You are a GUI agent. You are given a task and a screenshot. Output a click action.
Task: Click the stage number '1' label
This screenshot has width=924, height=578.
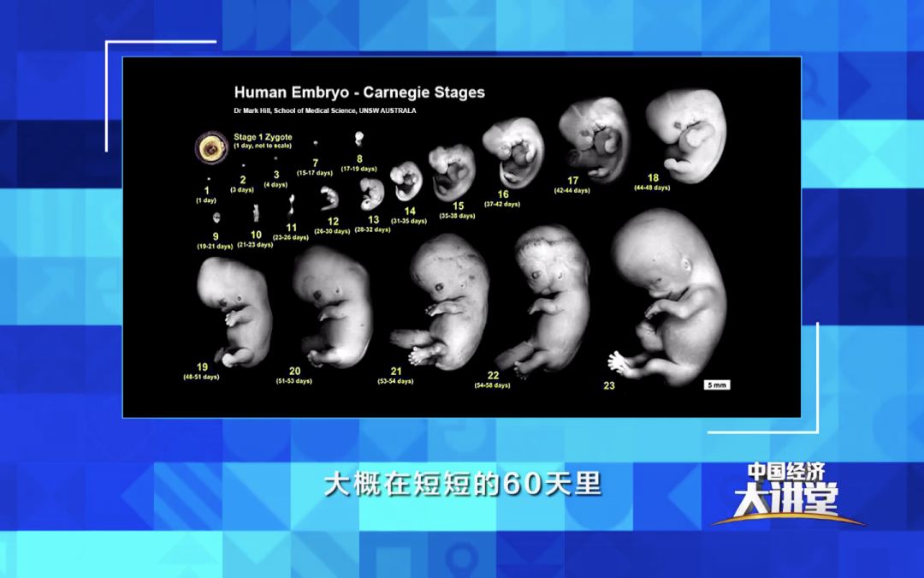[x=207, y=190]
